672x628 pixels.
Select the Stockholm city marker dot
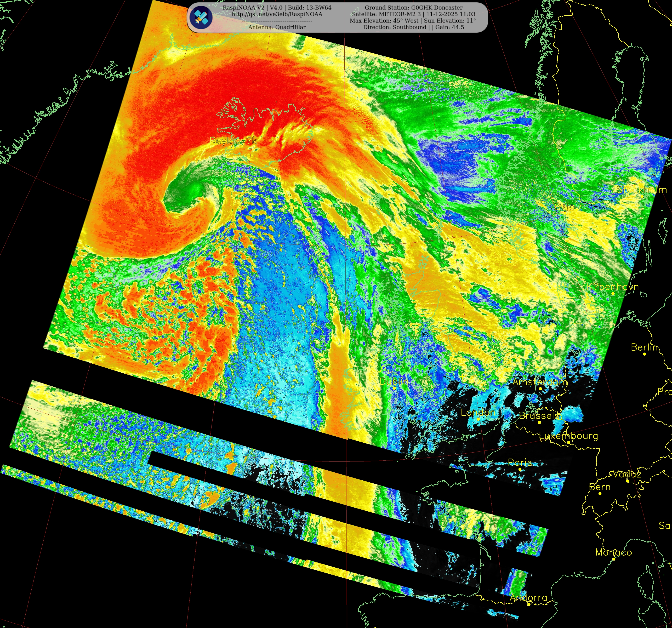(x=642, y=196)
